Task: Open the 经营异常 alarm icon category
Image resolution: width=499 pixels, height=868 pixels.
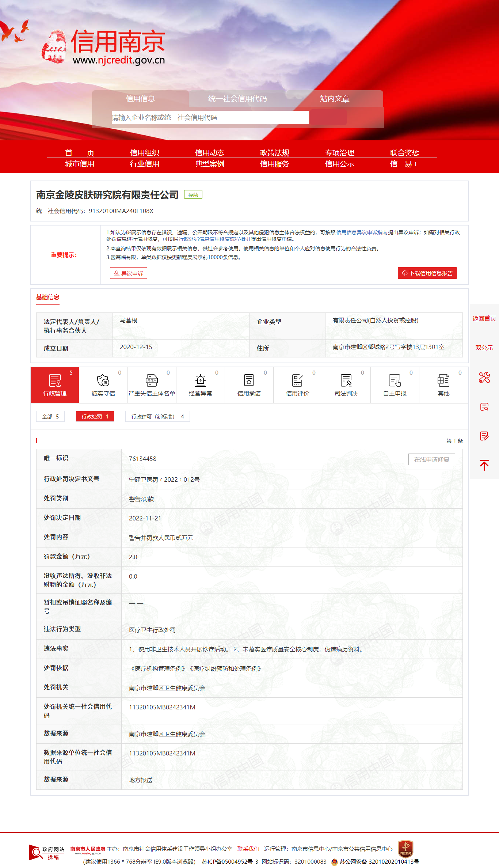Action: coord(201,385)
